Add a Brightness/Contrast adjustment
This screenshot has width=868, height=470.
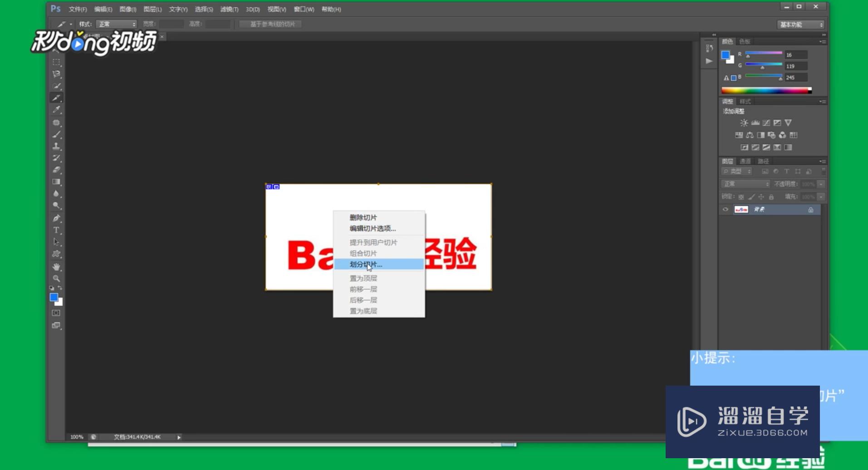click(744, 123)
